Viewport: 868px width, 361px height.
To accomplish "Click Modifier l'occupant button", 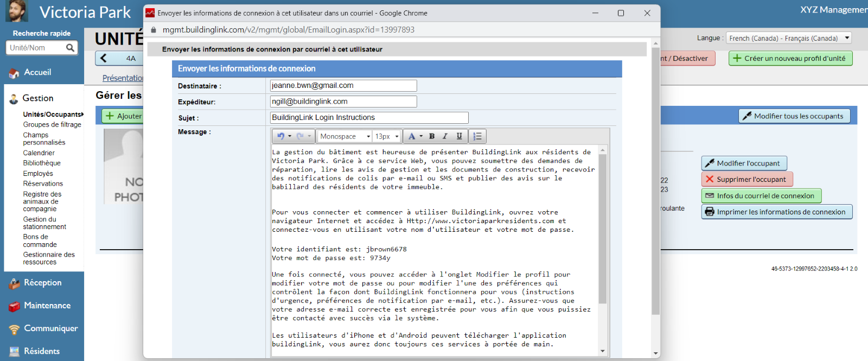I will 744,163.
